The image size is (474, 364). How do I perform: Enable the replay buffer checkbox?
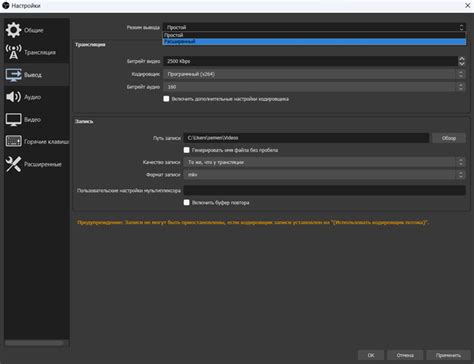tap(186, 202)
